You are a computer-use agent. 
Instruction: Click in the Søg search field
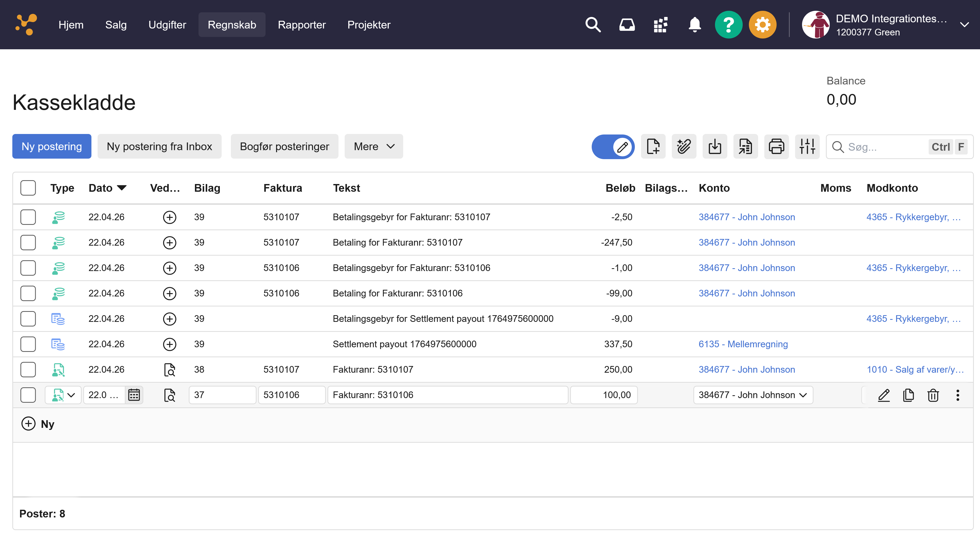click(x=883, y=147)
